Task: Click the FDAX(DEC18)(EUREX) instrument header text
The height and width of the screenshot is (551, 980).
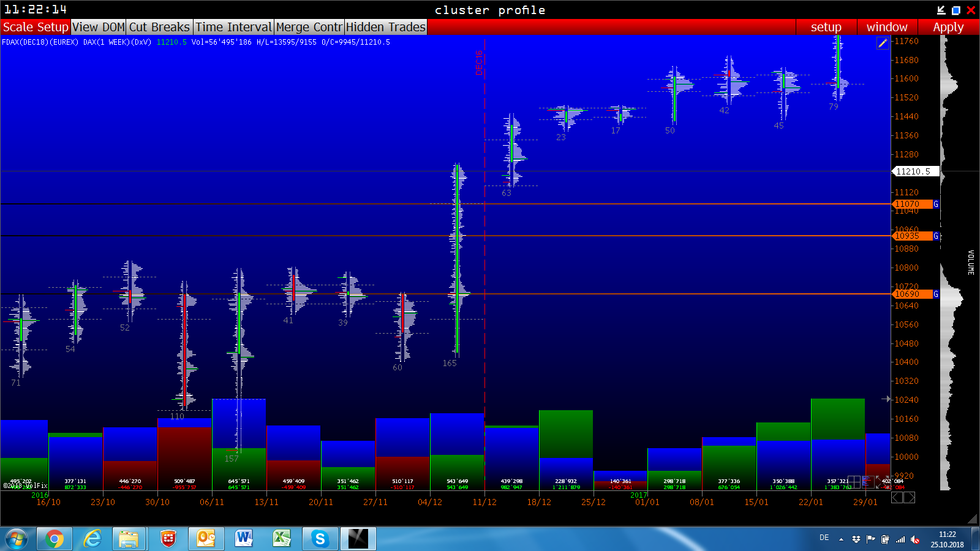Action: 40,42
